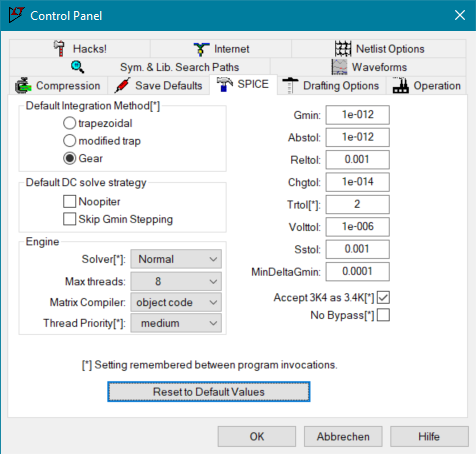Enable Skip Gmin Stepping
This screenshot has height=454, width=476.
pyautogui.click(x=69, y=219)
